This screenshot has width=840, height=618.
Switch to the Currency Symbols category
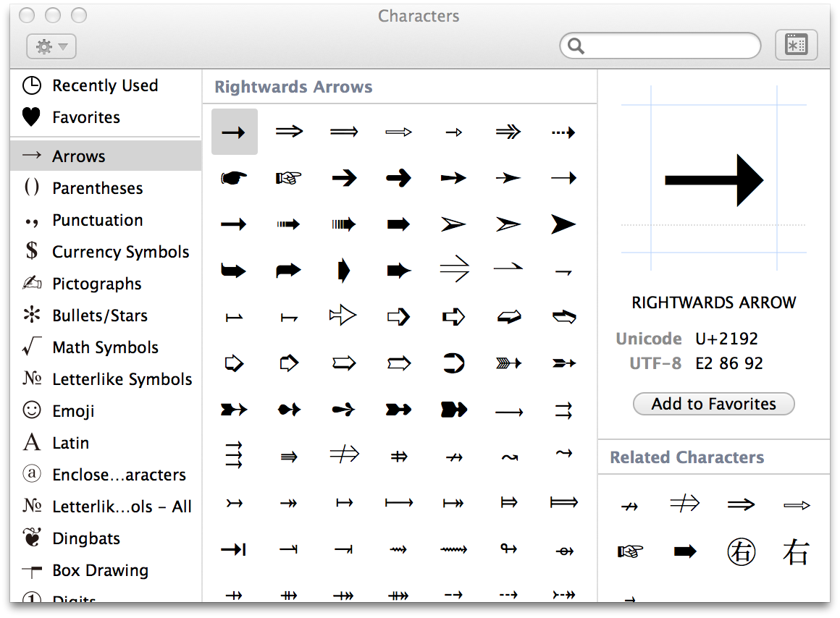click(x=120, y=252)
